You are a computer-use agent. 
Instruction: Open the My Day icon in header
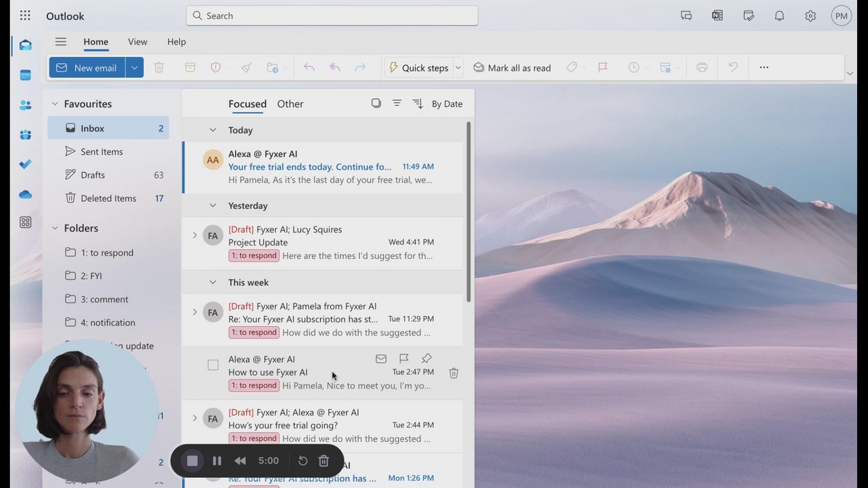click(x=749, y=16)
